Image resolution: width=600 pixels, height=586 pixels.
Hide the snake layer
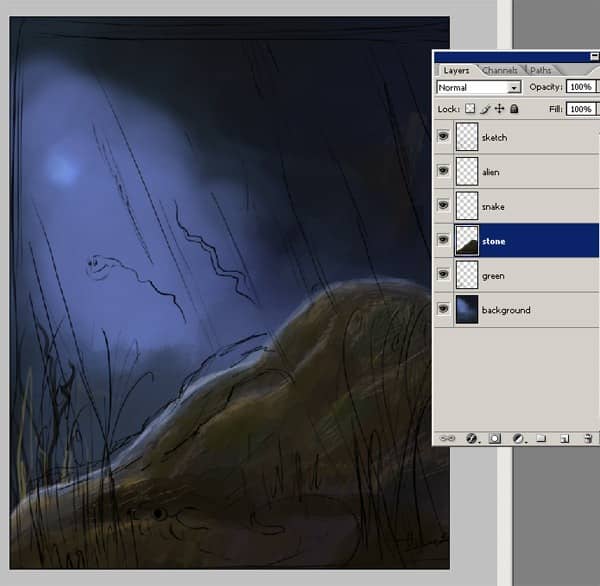tap(443, 205)
